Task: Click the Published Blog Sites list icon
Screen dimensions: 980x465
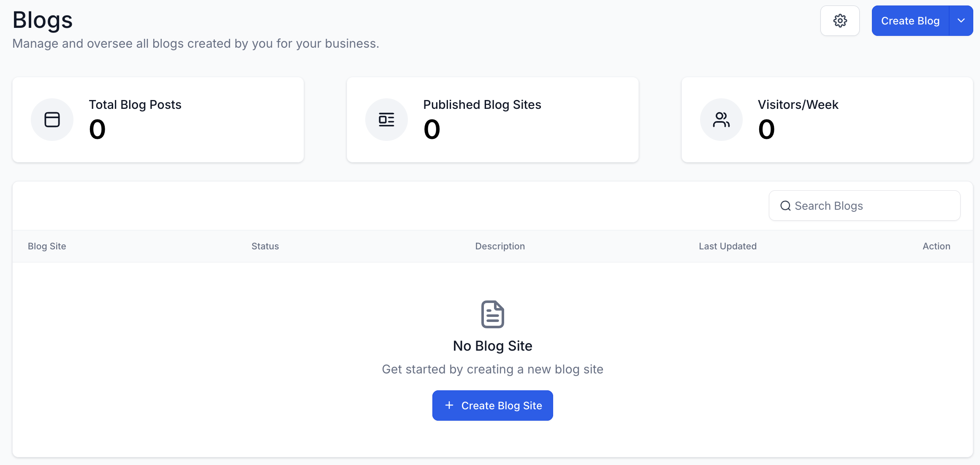Action: [386, 119]
